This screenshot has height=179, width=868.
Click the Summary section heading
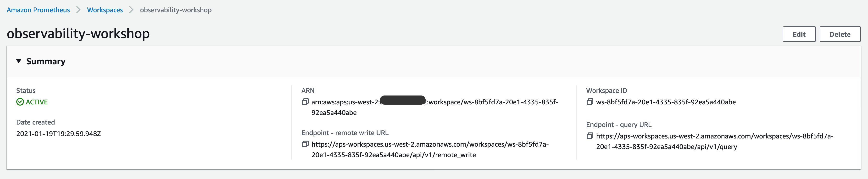(x=46, y=61)
